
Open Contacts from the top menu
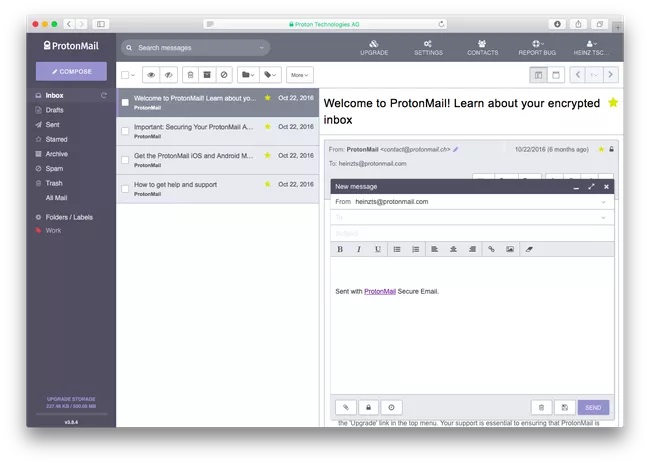coord(483,48)
